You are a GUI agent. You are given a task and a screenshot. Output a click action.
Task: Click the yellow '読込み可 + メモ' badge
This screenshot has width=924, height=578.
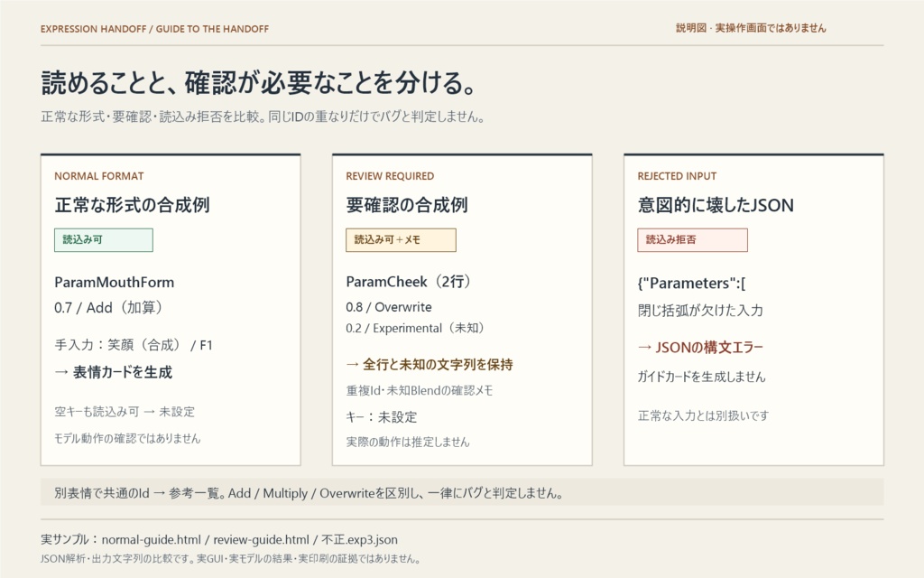pyautogui.click(x=401, y=240)
